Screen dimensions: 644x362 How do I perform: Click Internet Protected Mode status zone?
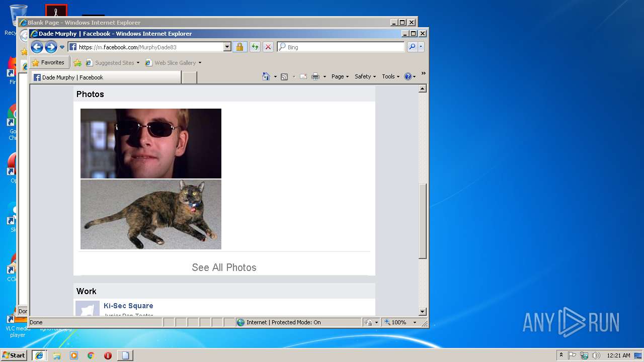pos(298,322)
